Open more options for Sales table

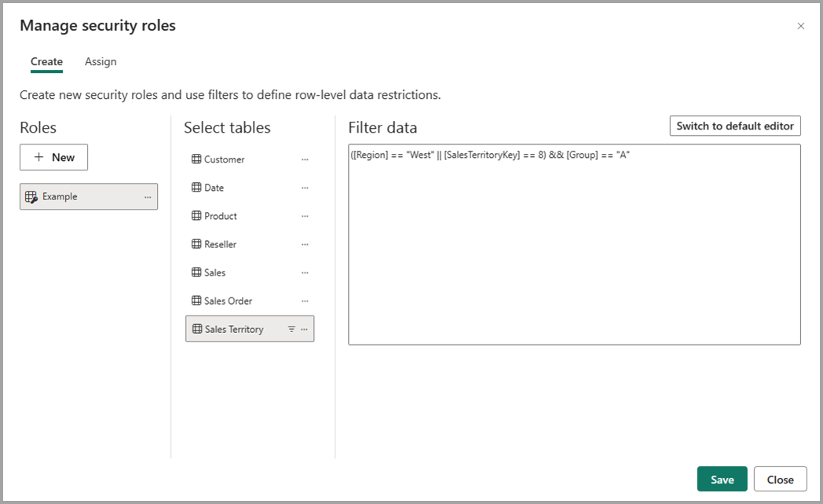[x=305, y=272]
